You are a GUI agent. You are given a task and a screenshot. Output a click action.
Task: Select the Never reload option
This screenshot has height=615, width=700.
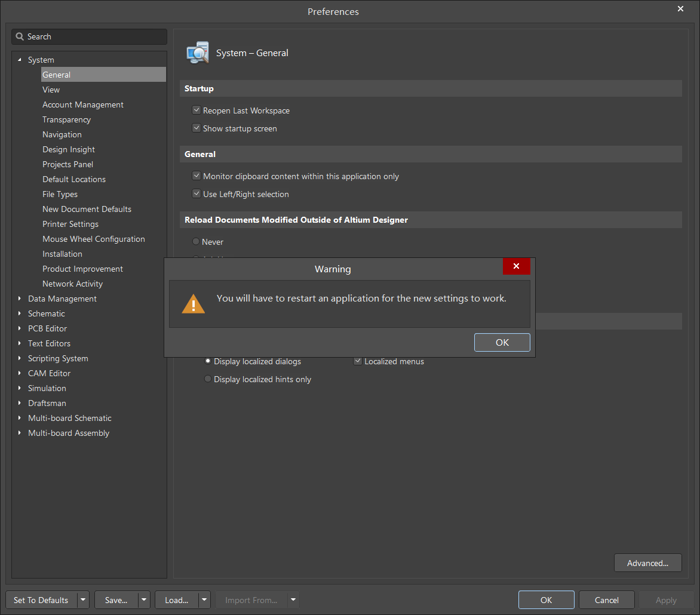tap(196, 241)
